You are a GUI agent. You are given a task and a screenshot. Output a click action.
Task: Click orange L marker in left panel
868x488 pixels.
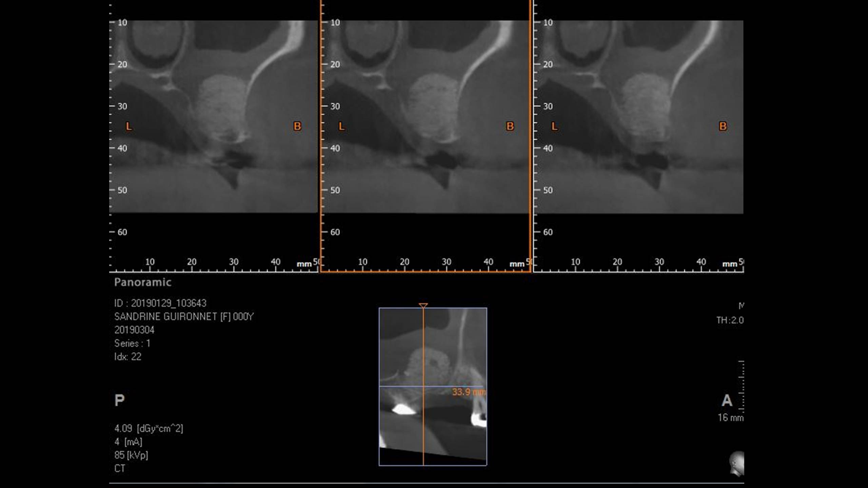[x=129, y=126]
